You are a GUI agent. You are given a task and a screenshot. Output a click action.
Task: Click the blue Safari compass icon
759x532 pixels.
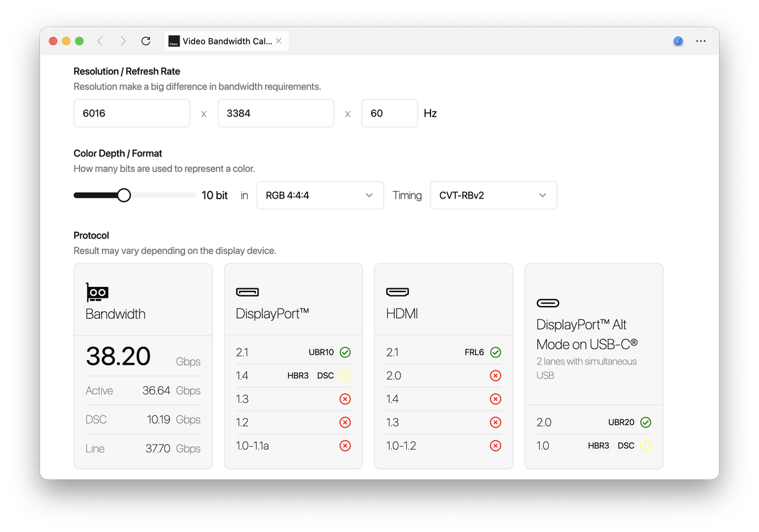[678, 41]
